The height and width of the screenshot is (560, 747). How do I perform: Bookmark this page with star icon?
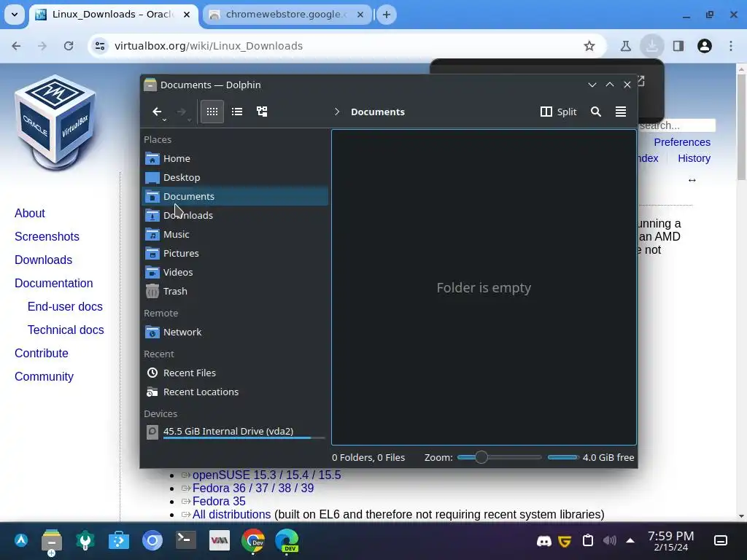coord(589,46)
